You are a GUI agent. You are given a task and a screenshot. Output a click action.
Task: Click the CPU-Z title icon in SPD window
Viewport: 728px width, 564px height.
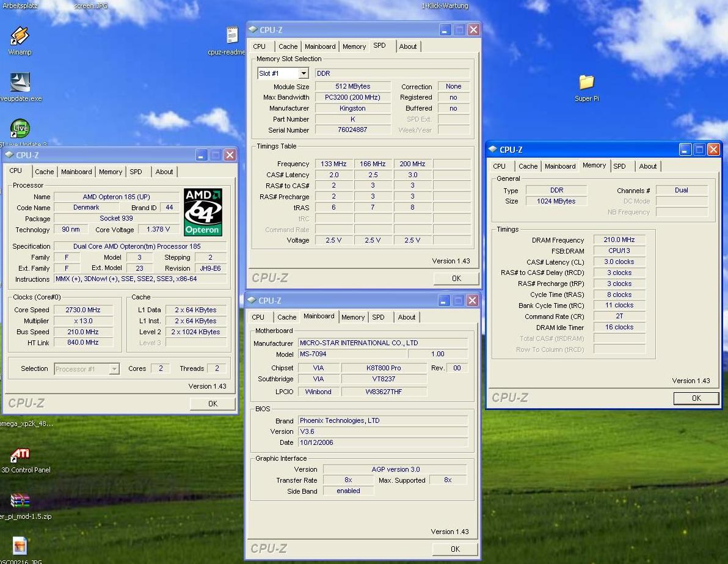253,30
